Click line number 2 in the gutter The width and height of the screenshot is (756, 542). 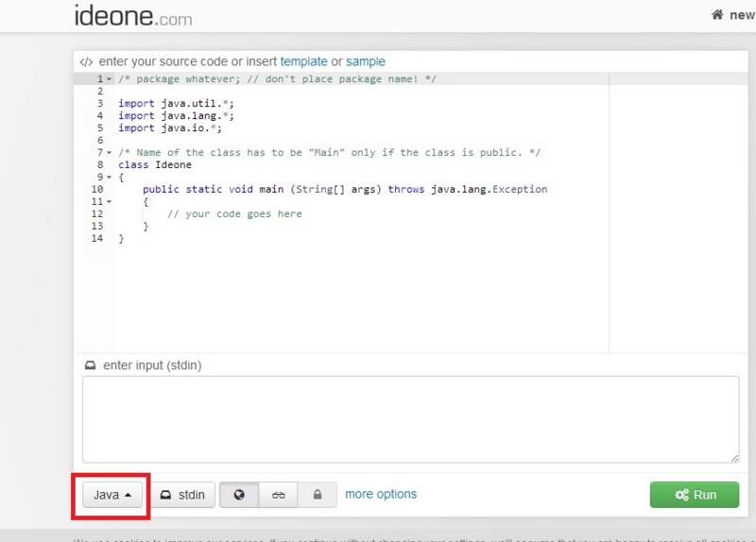pyautogui.click(x=100, y=92)
